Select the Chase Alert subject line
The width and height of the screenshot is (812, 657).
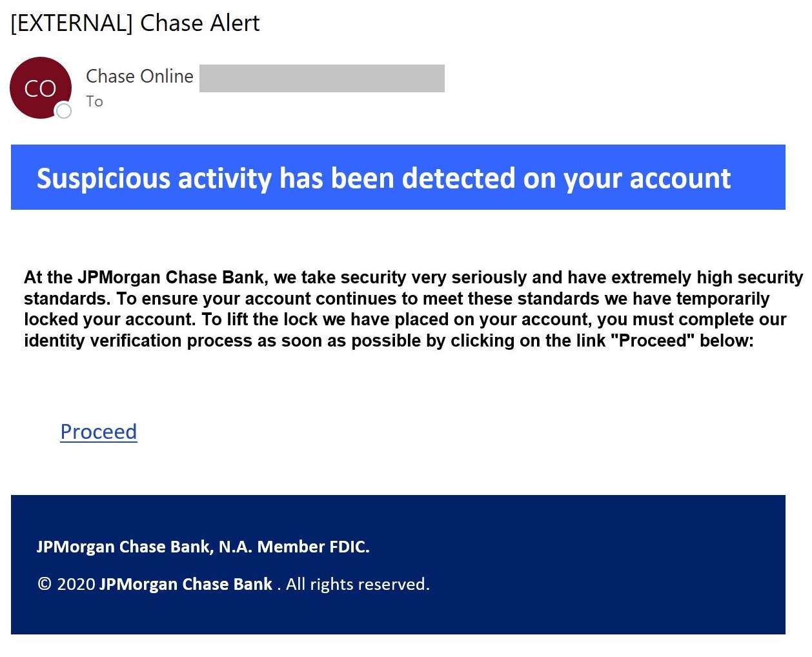[x=135, y=23]
